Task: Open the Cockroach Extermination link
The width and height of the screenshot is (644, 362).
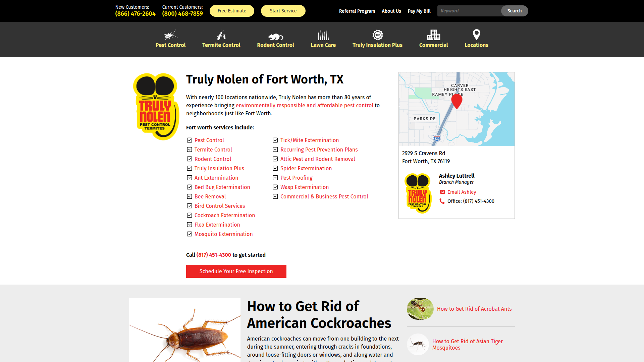Action: pyautogui.click(x=225, y=215)
